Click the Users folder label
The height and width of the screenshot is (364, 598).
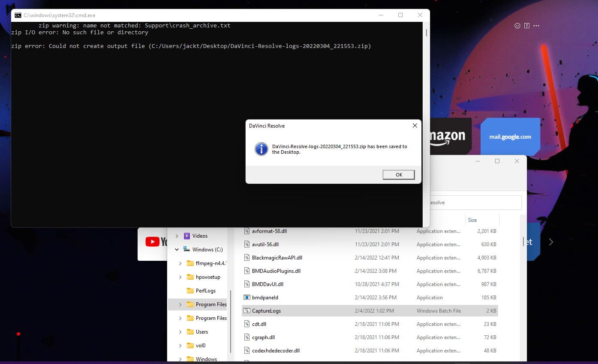[x=202, y=332]
